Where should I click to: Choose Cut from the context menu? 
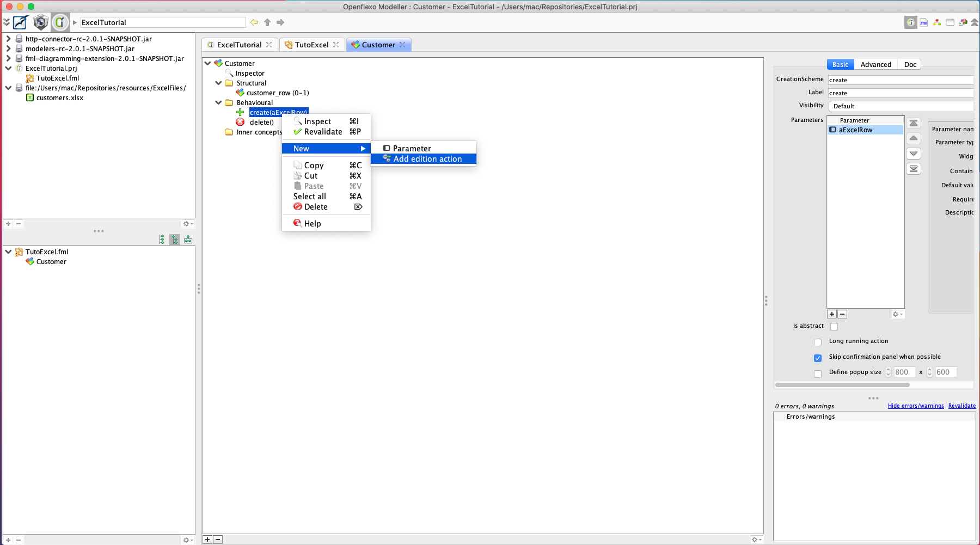(x=326, y=176)
